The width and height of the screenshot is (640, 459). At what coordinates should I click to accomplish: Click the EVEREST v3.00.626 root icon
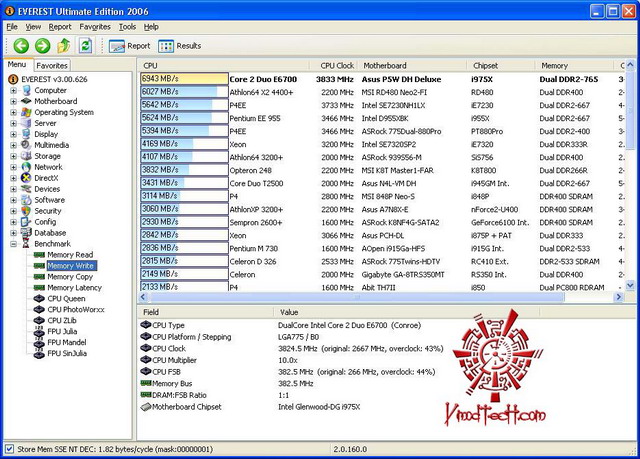(13, 79)
